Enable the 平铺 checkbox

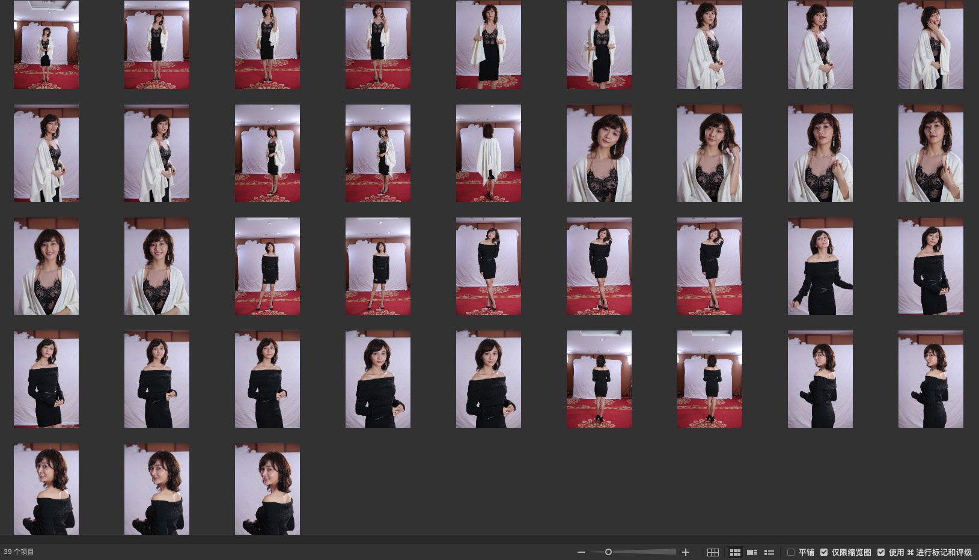click(x=791, y=552)
